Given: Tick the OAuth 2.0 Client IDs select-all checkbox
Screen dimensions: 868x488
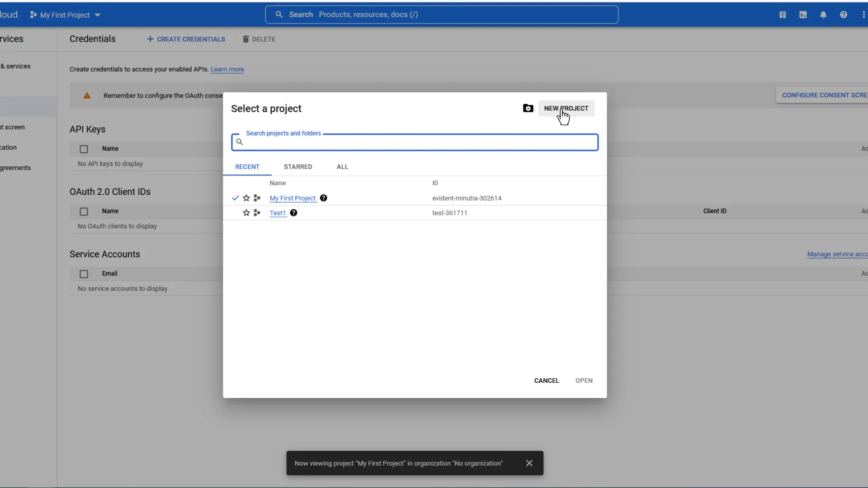Looking at the screenshot, I should click(84, 211).
